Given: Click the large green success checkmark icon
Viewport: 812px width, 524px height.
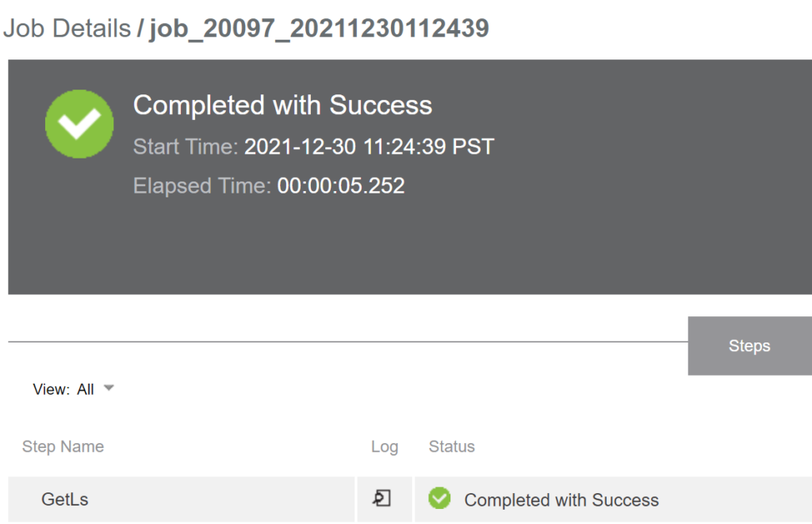Looking at the screenshot, I should click(79, 124).
